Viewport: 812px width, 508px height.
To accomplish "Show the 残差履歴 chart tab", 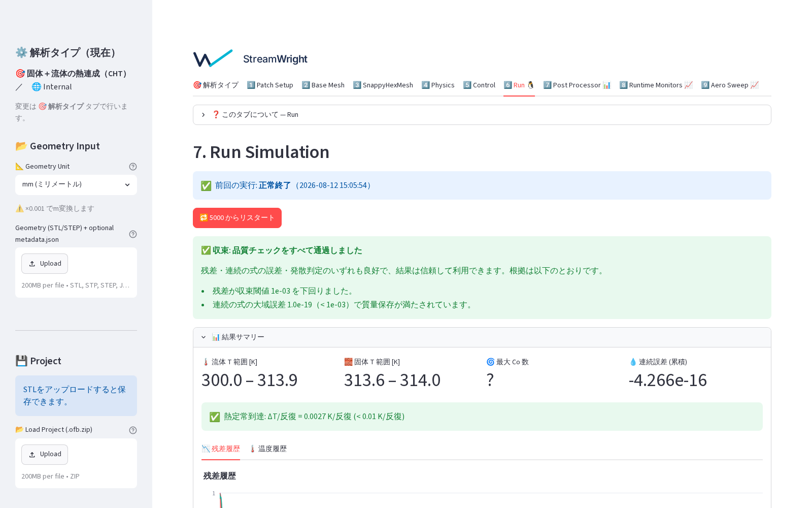I will coord(221,449).
